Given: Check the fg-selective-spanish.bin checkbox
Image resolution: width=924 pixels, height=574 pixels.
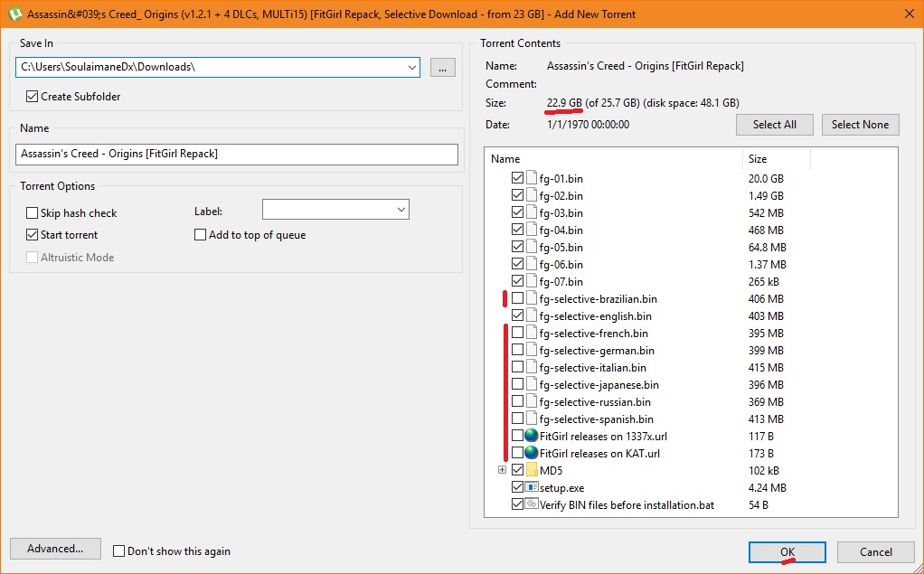Looking at the screenshot, I should (x=517, y=419).
